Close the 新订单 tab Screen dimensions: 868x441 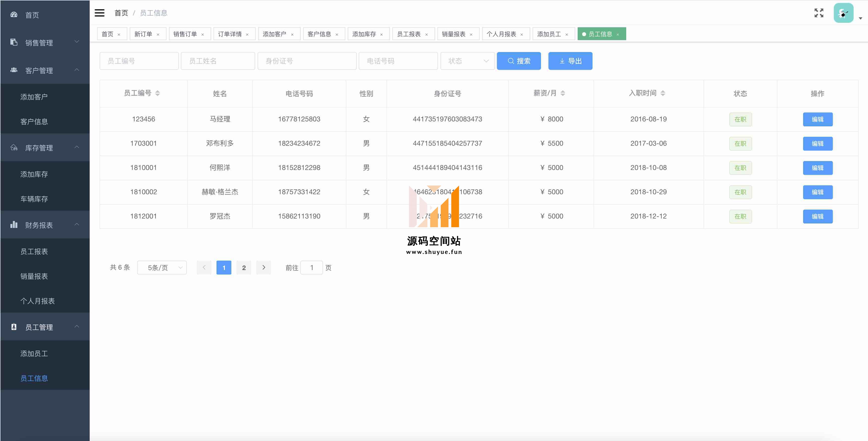click(x=158, y=34)
